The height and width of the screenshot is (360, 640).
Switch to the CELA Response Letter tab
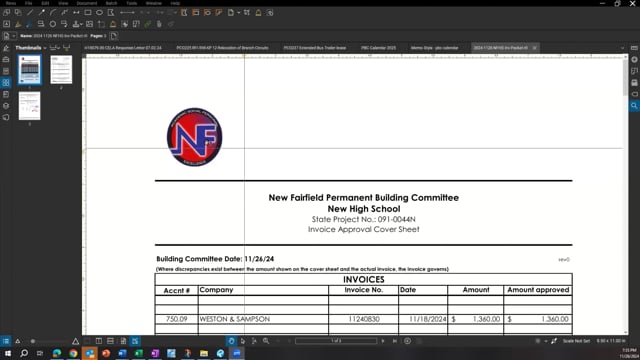pyautogui.click(x=123, y=48)
